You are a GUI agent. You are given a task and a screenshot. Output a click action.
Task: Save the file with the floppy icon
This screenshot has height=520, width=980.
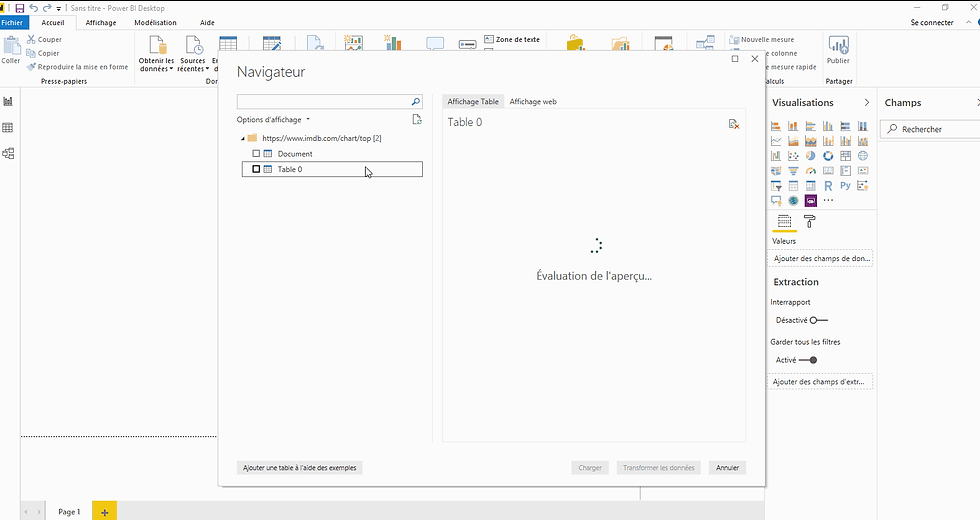(x=19, y=8)
